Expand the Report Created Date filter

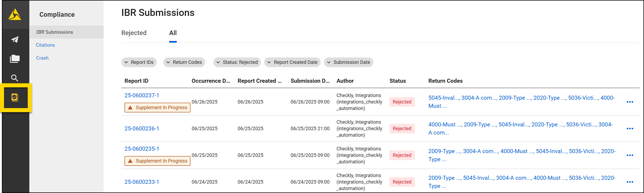coord(292,62)
